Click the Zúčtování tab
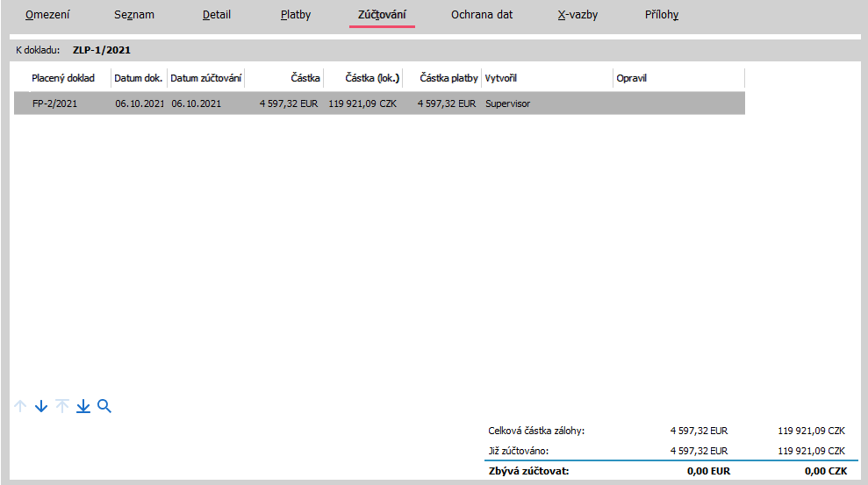This screenshot has width=868, height=485. tap(382, 15)
